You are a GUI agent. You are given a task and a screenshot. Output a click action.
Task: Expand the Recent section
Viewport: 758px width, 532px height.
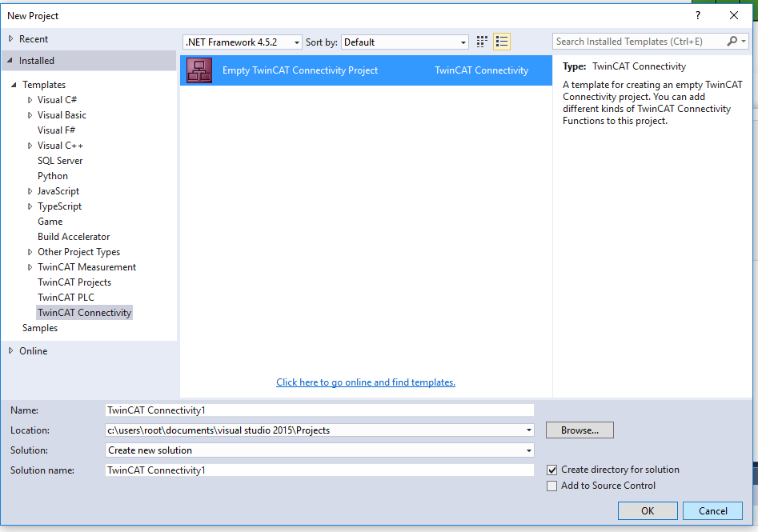pyautogui.click(x=10, y=38)
